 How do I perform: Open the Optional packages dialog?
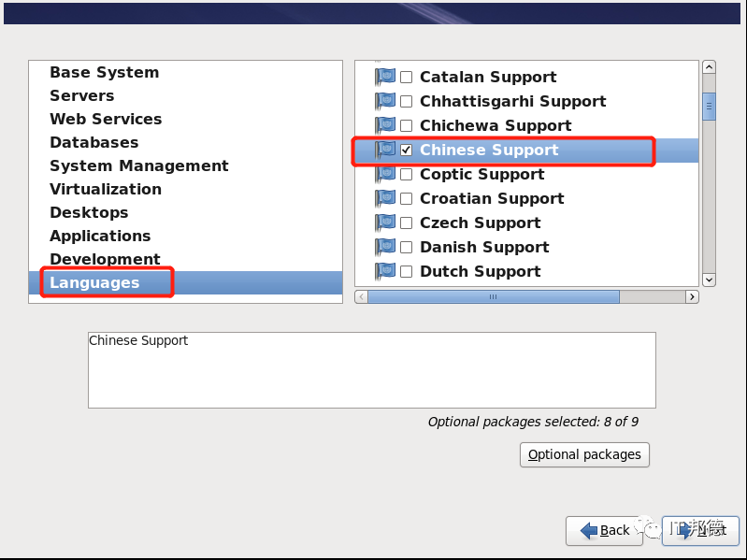click(x=584, y=454)
